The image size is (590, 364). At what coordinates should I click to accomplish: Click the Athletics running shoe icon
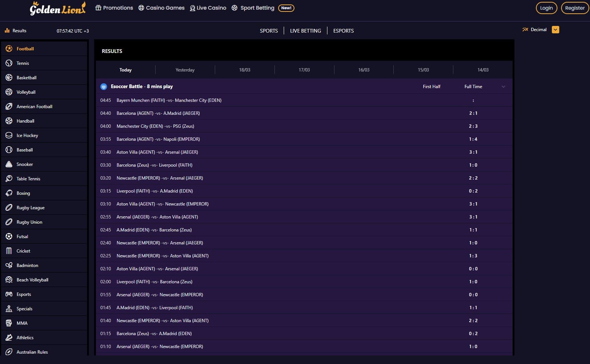pos(9,337)
